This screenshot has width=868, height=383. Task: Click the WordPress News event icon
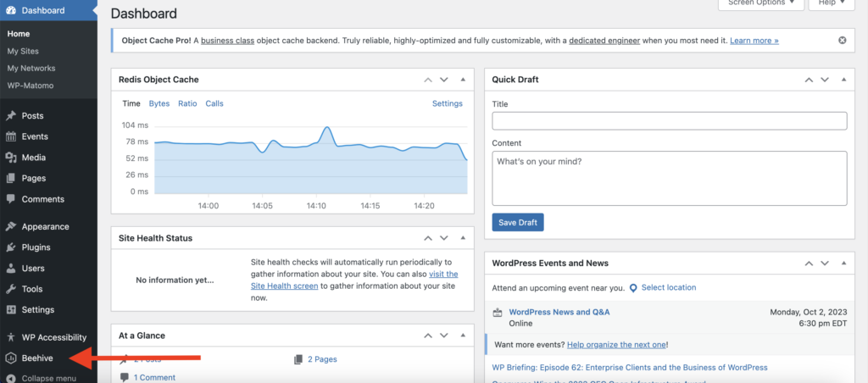497,313
